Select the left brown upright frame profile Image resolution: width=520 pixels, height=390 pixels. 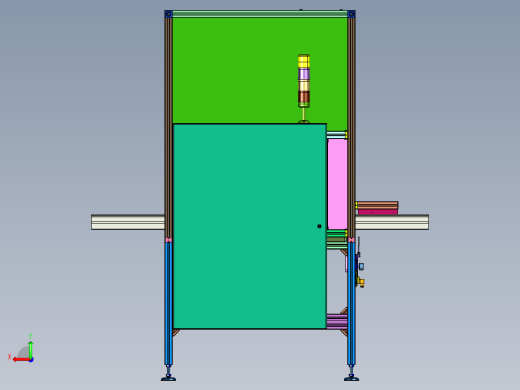point(168,128)
